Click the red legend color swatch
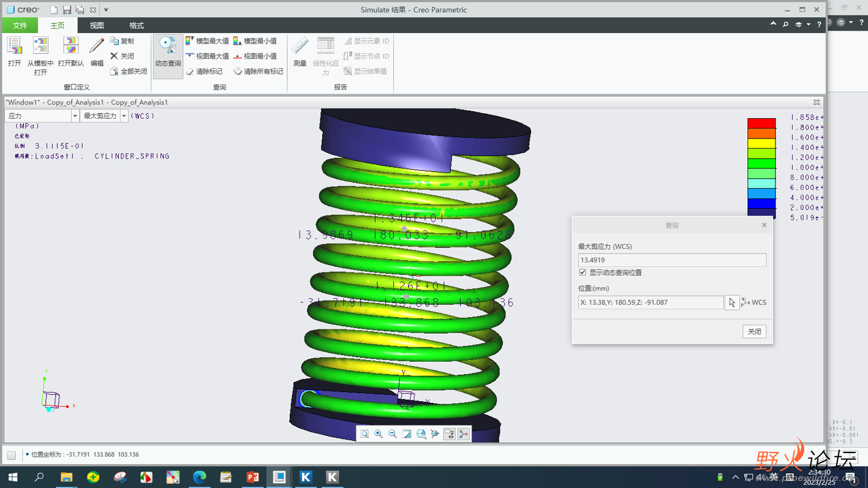The height and width of the screenshot is (488, 868). click(x=761, y=123)
